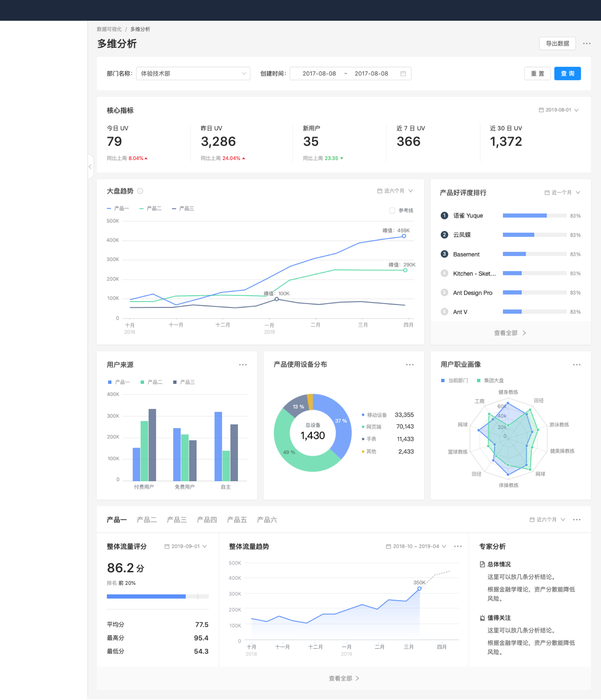Image resolution: width=601 pixels, height=700 pixels.
Task: Switch to the 产品五 tab
Action: pos(237,520)
